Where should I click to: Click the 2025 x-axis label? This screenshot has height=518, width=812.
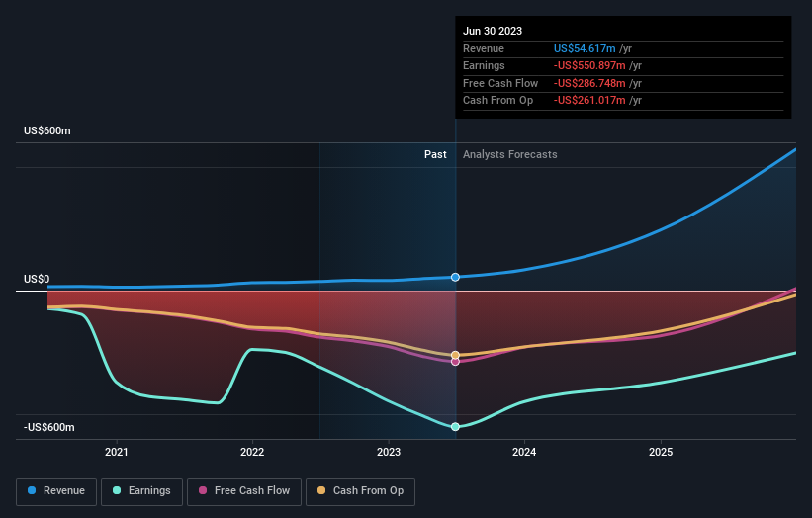[661, 452]
